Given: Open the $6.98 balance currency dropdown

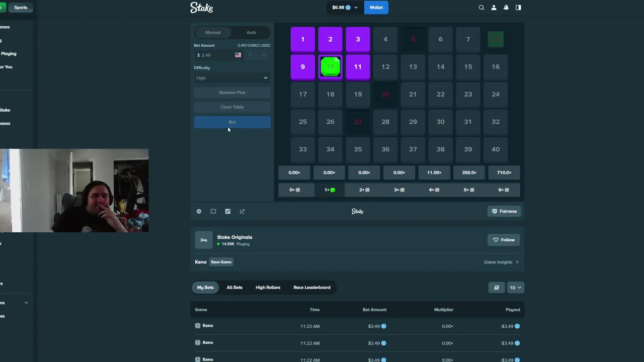Looking at the screenshot, I should tap(345, 8).
